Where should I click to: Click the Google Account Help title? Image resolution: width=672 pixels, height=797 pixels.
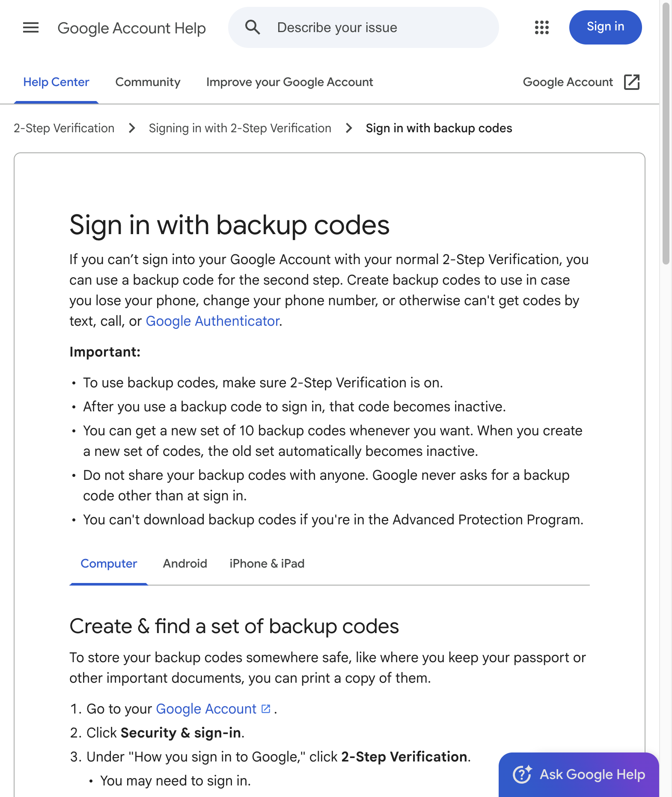131,28
